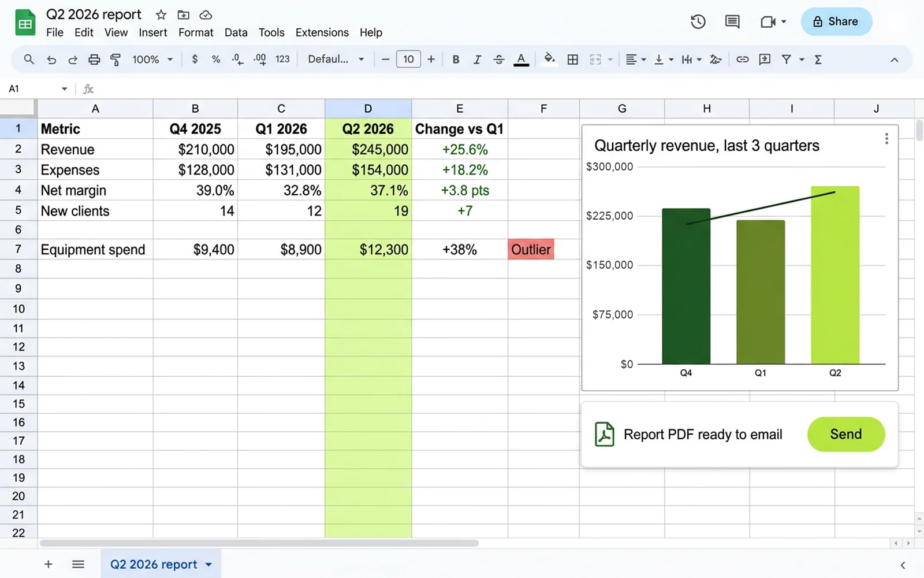Image resolution: width=924 pixels, height=578 pixels.
Task: Open Q2 2026 report sheet tab menu
Action: tap(208, 565)
